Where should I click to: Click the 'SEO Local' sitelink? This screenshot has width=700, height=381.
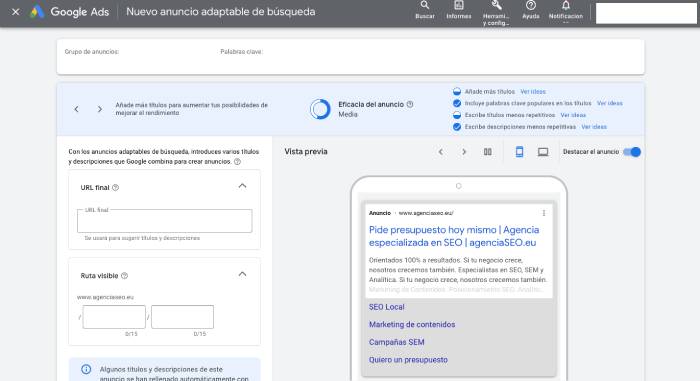pos(387,307)
